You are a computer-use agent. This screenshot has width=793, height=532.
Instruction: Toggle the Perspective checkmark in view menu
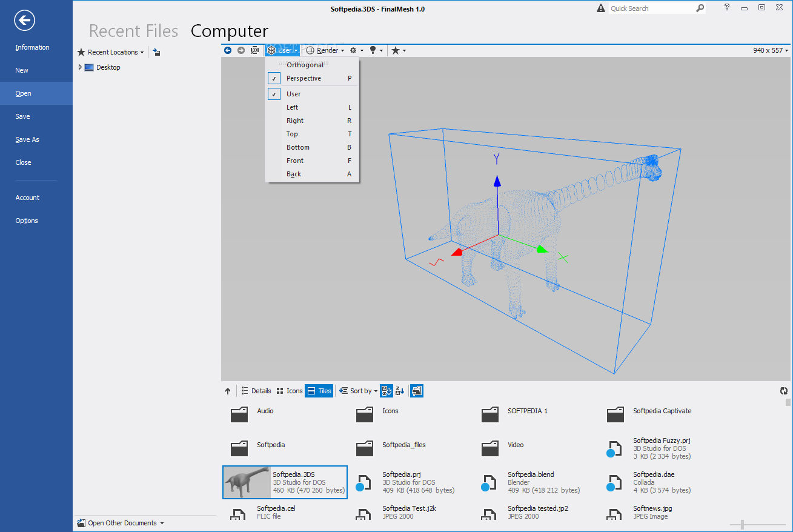(x=274, y=78)
